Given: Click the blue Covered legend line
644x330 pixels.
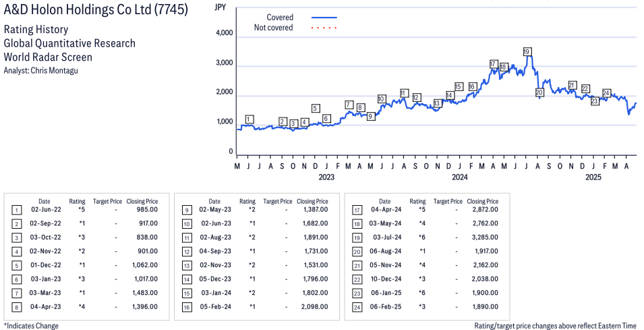Looking at the screenshot, I should pyautogui.click(x=324, y=18).
